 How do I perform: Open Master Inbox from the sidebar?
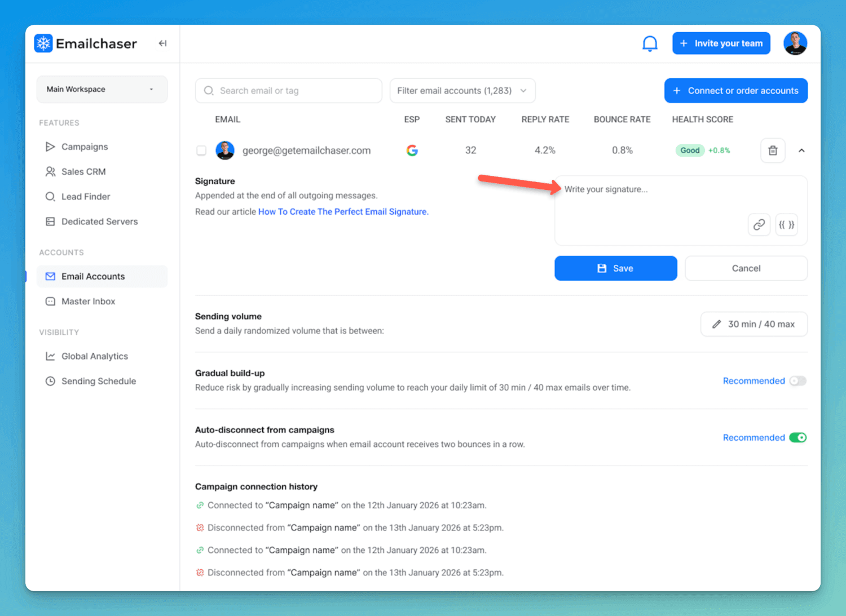pyautogui.click(x=88, y=302)
